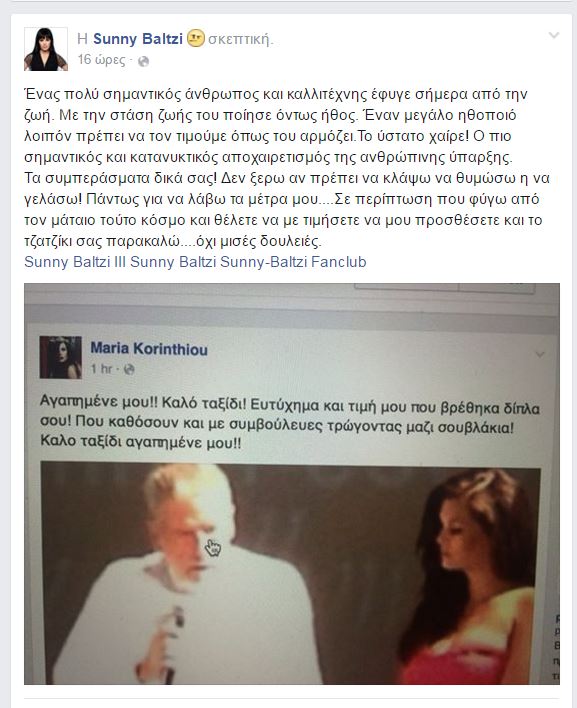Click the middle Sunny Baltzi tag link
The height and width of the screenshot is (708, 577).
(x=173, y=262)
